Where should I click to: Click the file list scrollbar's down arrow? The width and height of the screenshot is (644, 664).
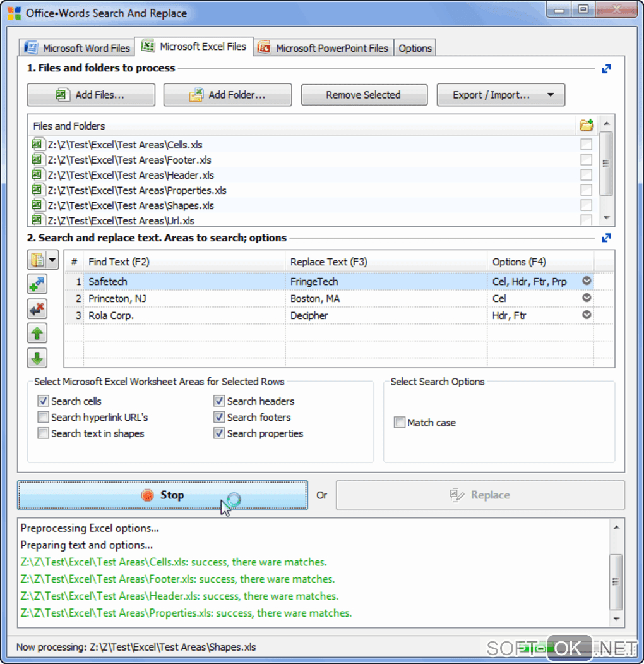pos(606,218)
